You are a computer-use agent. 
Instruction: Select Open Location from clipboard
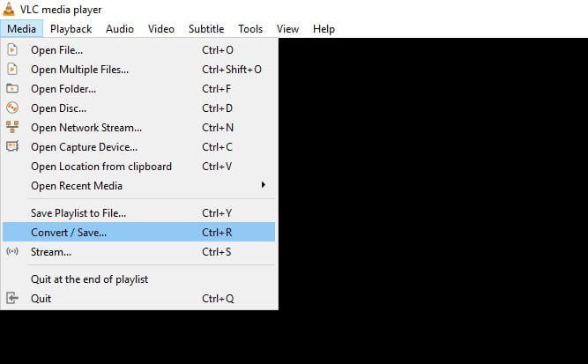point(138,167)
